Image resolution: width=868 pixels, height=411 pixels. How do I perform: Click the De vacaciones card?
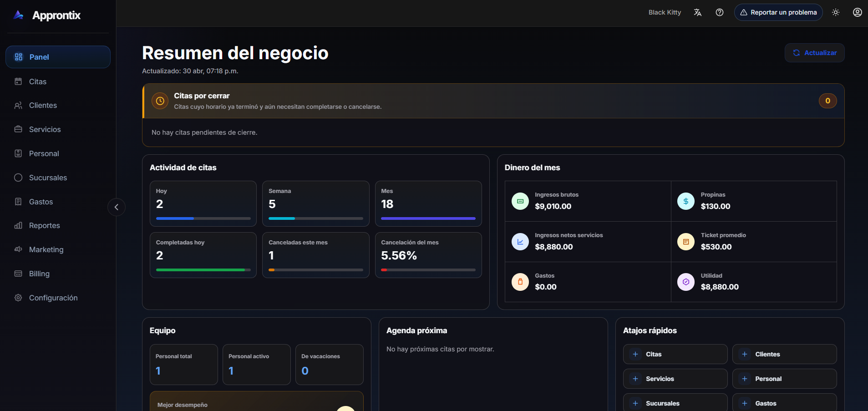point(330,365)
